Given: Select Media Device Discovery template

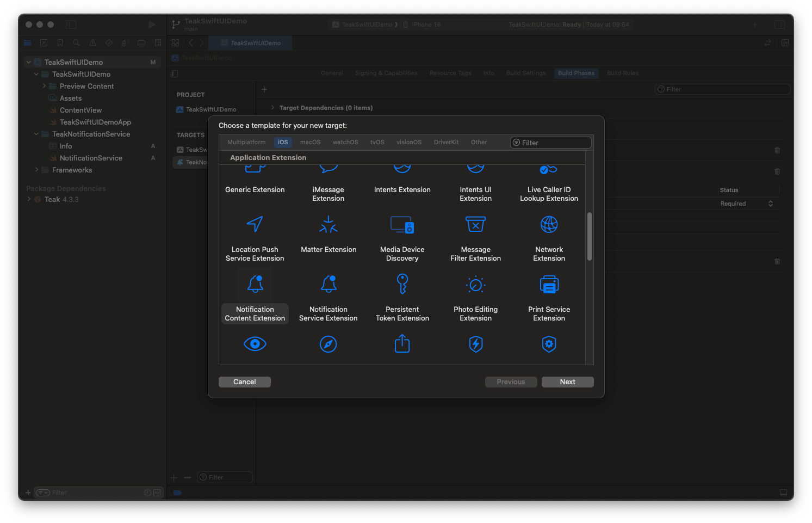Looking at the screenshot, I should (x=402, y=237).
